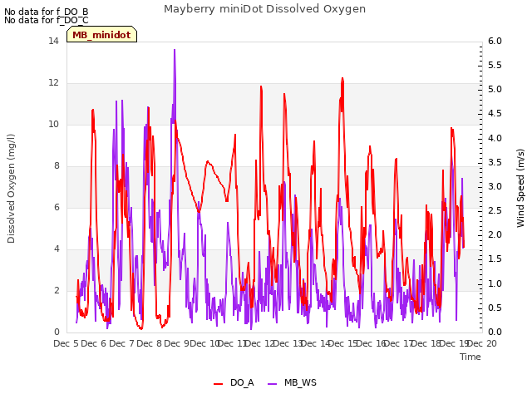Click the Dissolved Oxygen (mg/l) axis label
The image size is (532, 399).
click(x=11, y=189)
